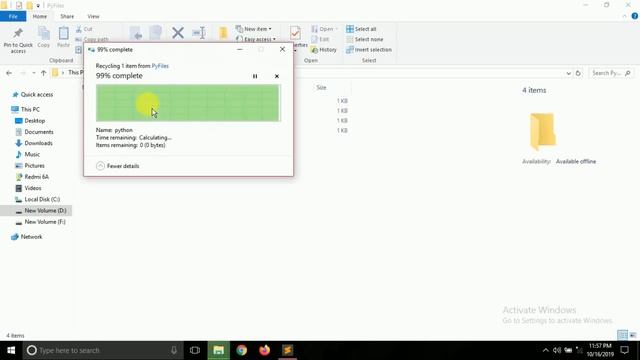Open recent locations dropdown arrow
640x360 pixels.
click(33, 73)
